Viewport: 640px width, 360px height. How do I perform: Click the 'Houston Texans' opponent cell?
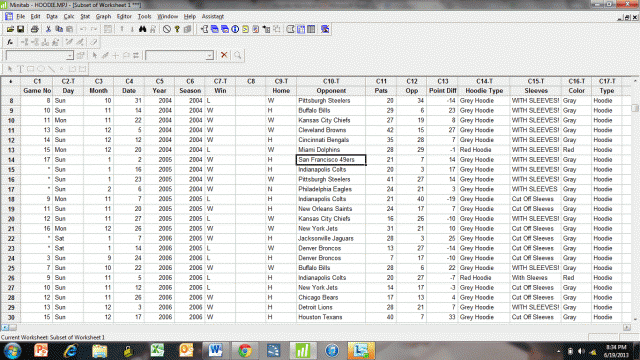331,317
